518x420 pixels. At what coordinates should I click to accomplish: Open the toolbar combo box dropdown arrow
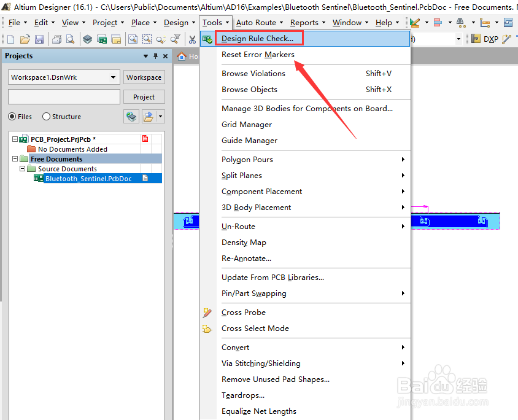pos(458,39)
